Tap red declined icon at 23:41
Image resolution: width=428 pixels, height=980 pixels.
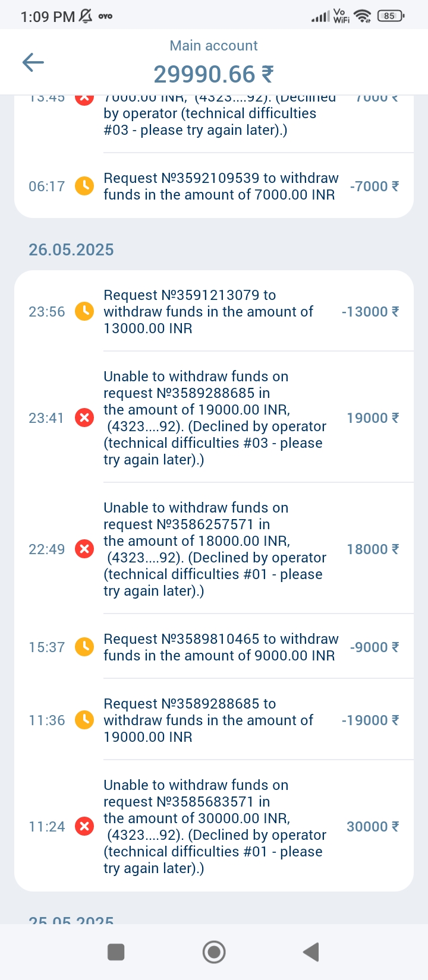[x=84, y=418]
